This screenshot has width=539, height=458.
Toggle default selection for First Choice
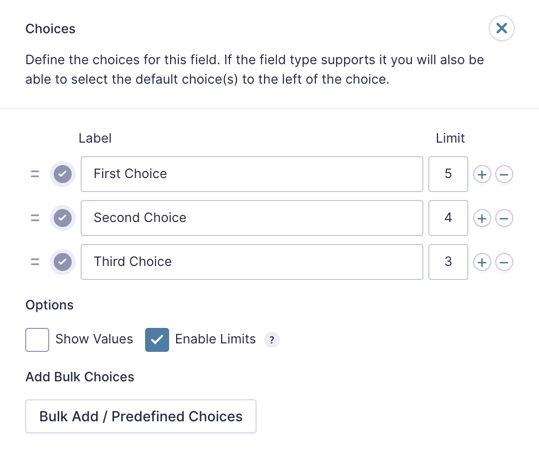63,174
